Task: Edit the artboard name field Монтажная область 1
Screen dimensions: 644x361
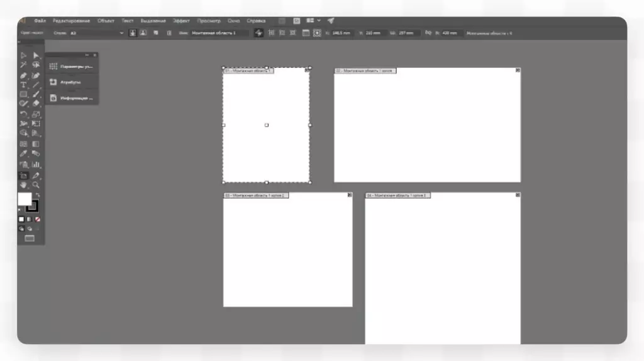Action: [x=219, y=33]
